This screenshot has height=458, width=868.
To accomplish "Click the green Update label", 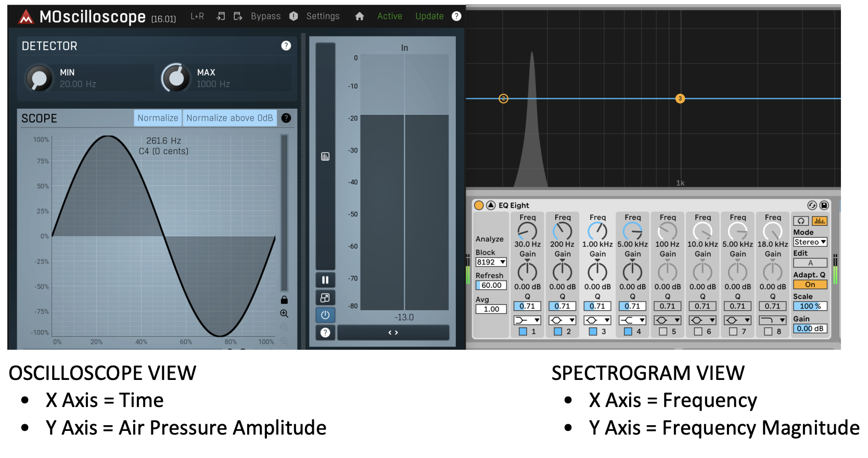I will click(429, 16).
